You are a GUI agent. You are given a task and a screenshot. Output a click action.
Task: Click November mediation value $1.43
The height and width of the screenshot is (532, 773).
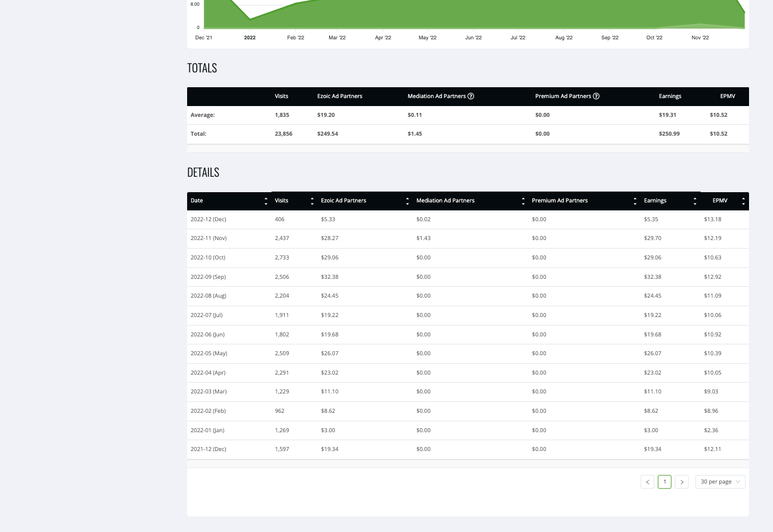point(423,238)
